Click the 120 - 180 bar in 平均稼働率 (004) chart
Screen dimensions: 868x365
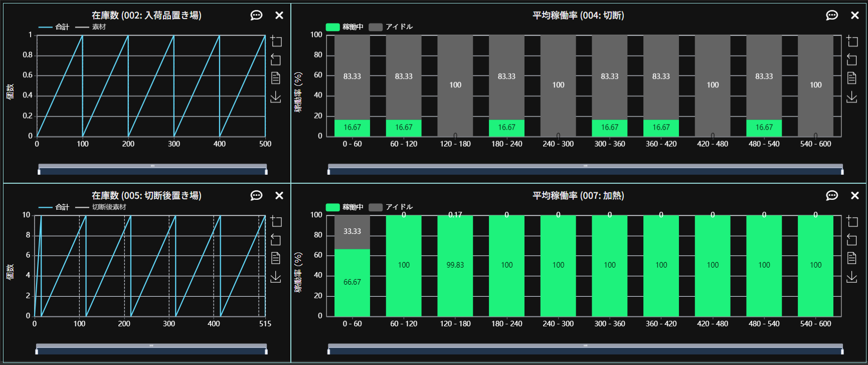coord(455,85)
